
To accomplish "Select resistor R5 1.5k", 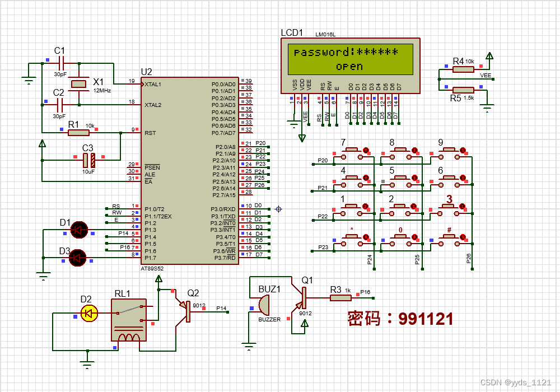I will (x=463, y=90).
